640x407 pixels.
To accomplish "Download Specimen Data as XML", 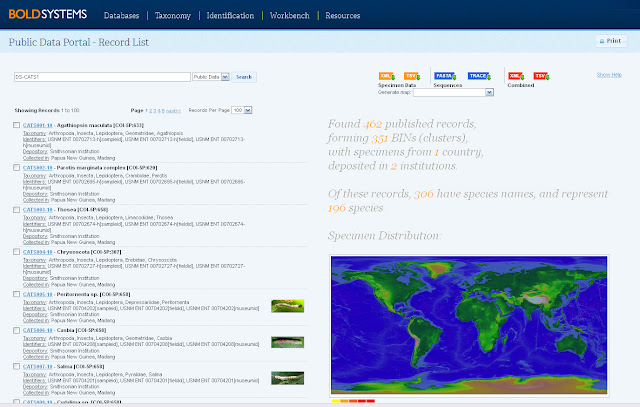I will coord(387,76).
